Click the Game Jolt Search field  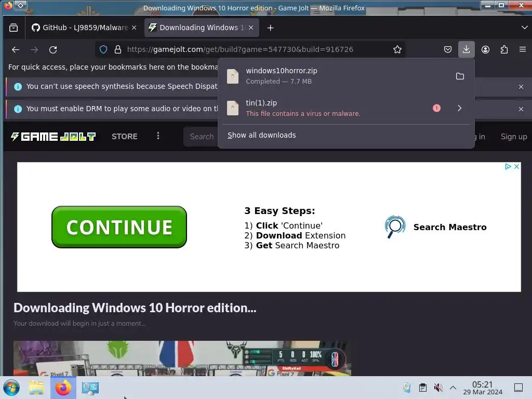tap(201, 137)
